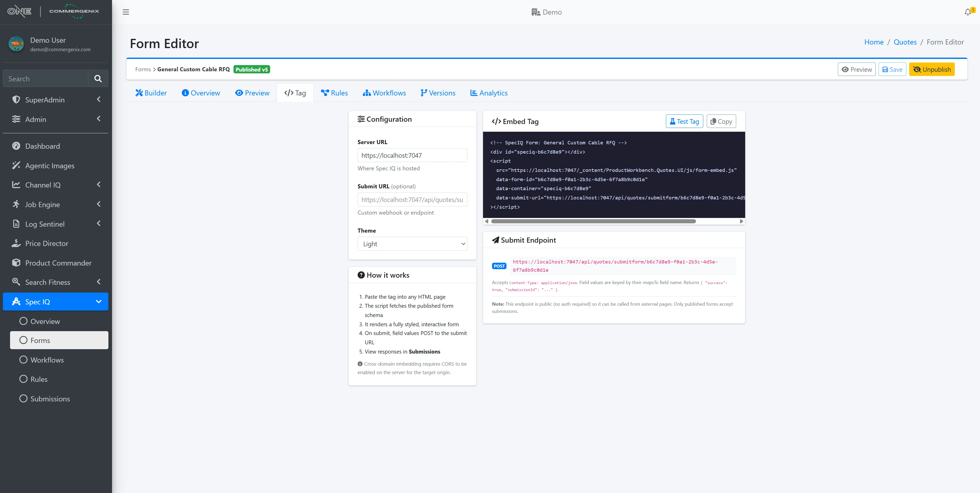Switch to the Preview tab
Viewport: 980px width, 493px height.
252,93
